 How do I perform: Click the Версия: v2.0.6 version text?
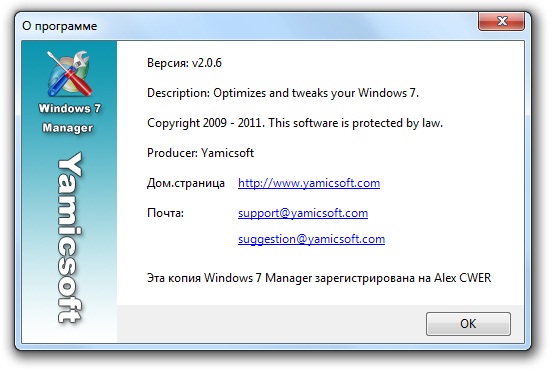(x=184, y=63)
